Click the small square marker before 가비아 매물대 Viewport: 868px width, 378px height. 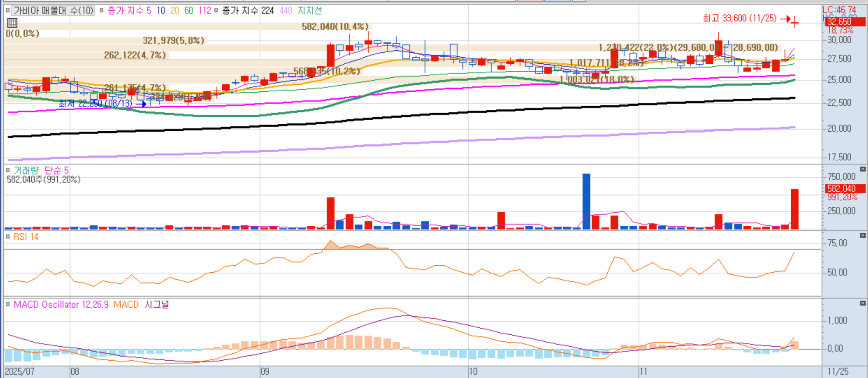(x=8, y=10)
